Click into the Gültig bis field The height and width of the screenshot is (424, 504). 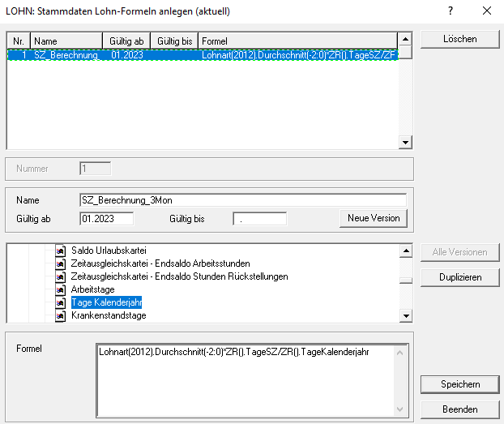(x=259, y=218)
